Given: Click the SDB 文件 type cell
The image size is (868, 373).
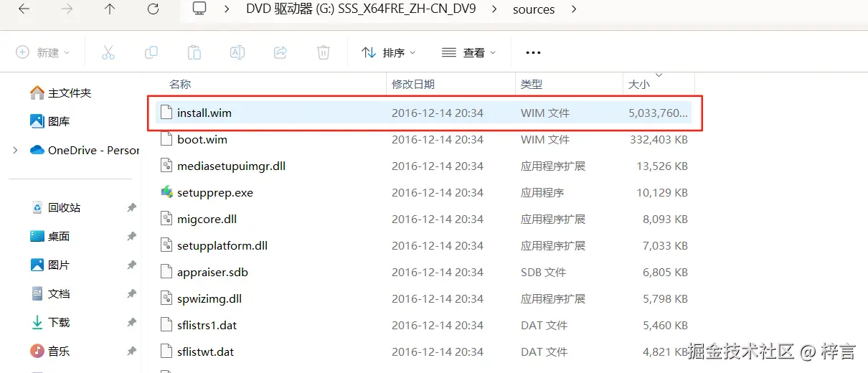Looking at the screenshot, I should (543, 272).
